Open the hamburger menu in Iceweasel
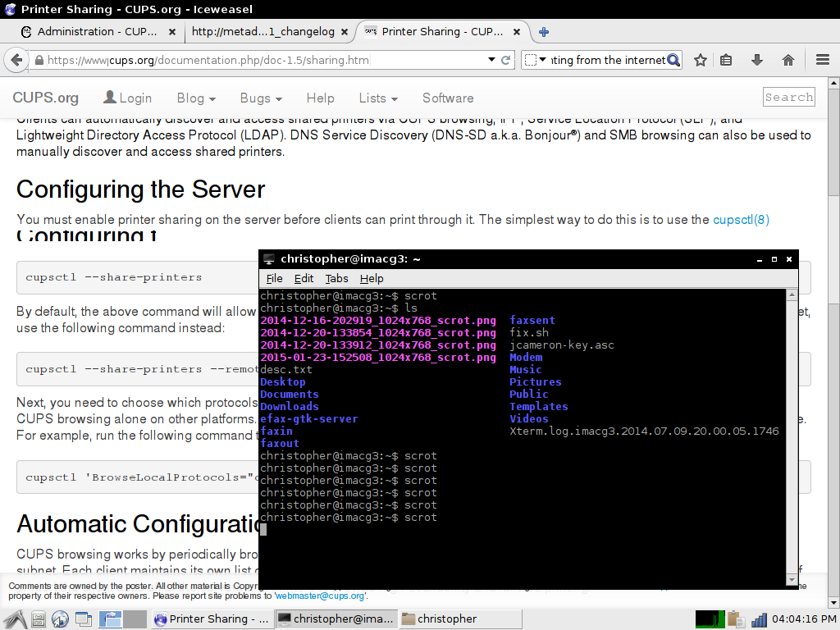 tap(823, 60)
